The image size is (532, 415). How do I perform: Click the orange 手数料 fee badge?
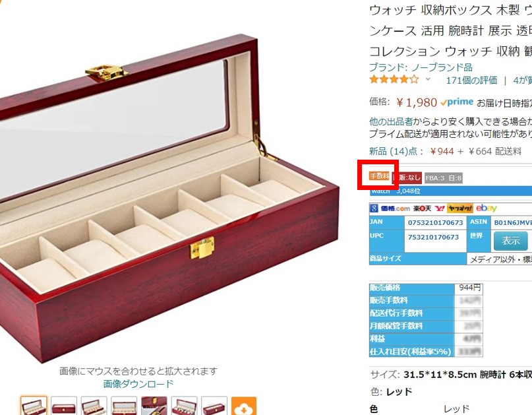(x=379, y=176)
